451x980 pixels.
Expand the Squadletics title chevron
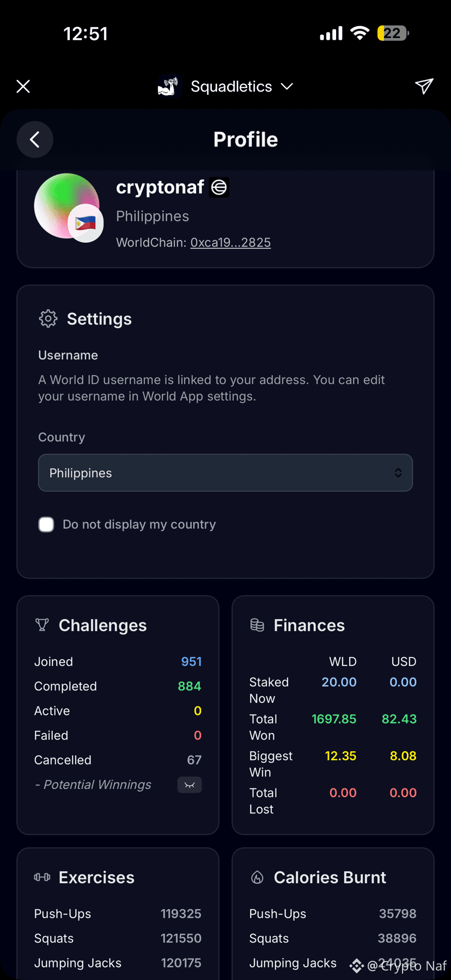click(x=287, y=87)
